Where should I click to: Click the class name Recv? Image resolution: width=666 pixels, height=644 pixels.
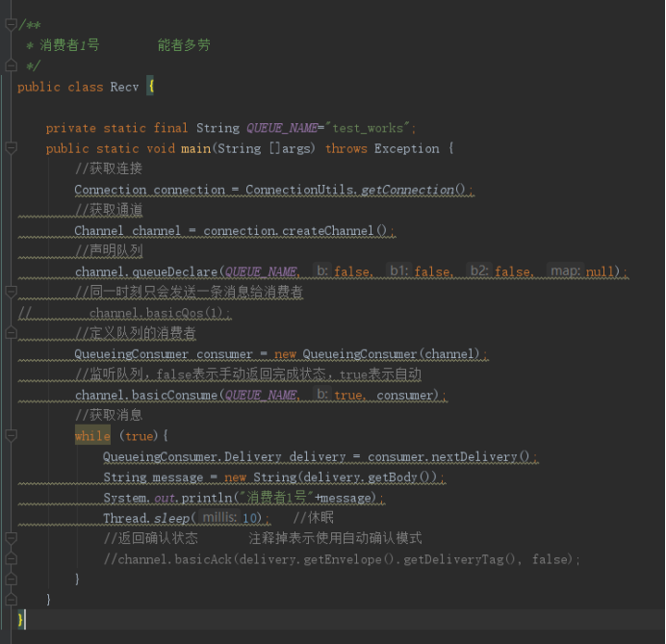tap(124, 87)
